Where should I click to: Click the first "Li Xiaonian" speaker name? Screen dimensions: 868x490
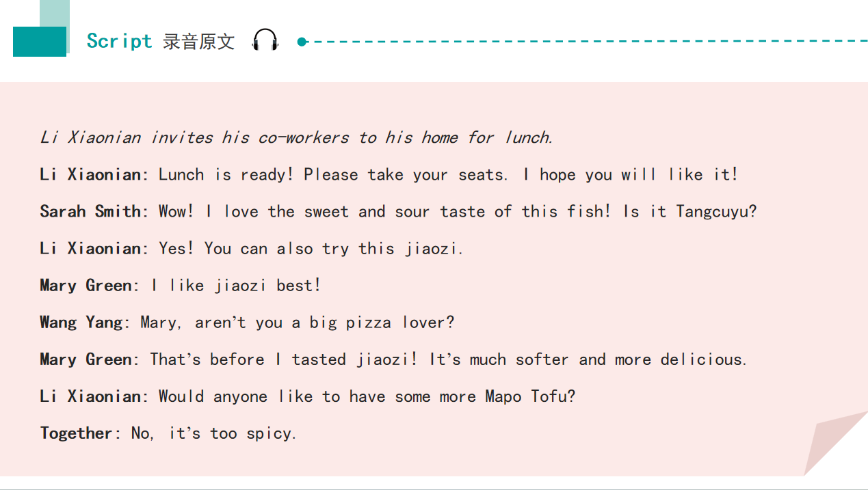90,174
